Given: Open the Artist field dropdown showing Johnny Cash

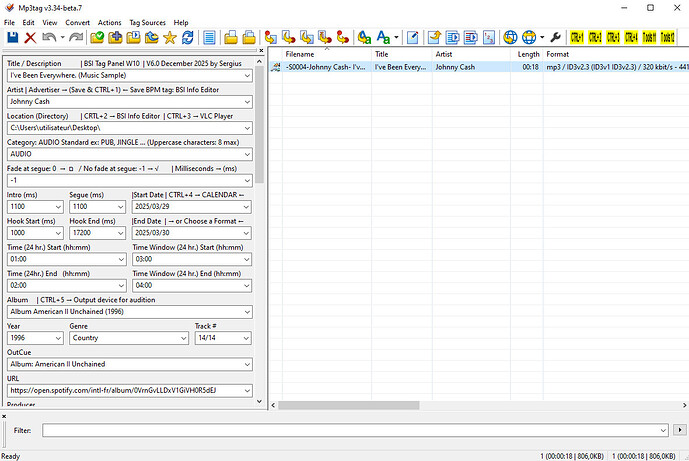Looking at the screenshot, I should (247, 102).
